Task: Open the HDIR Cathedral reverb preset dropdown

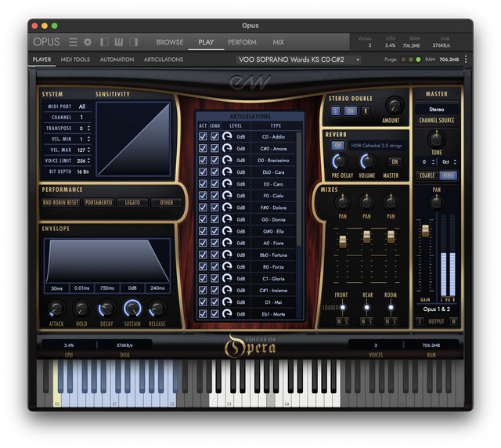Action: [x=377, y=146]
